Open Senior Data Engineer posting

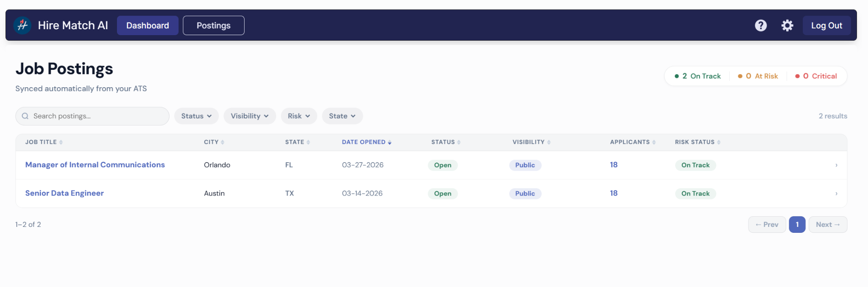64,193
